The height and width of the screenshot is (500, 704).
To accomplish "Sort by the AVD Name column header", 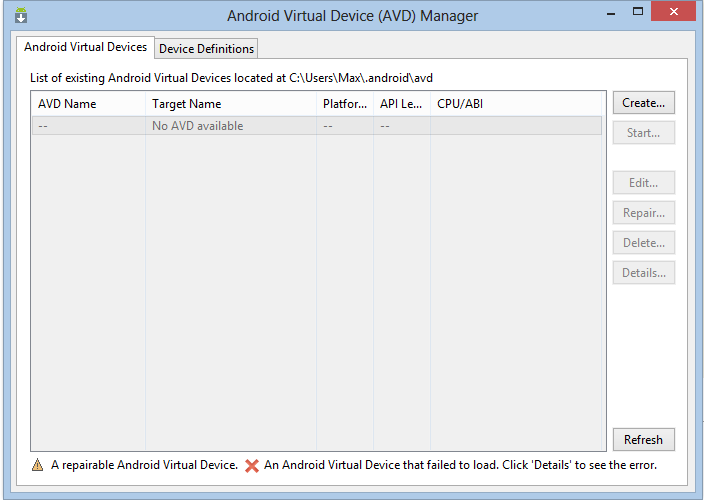I will pos(88,104).
